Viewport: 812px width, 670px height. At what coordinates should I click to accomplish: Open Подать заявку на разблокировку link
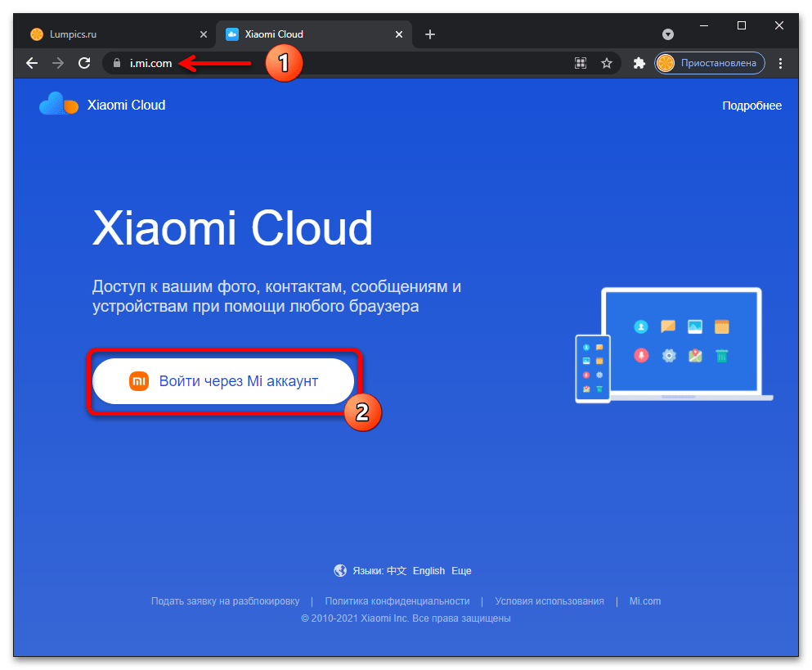coord(225,601)
